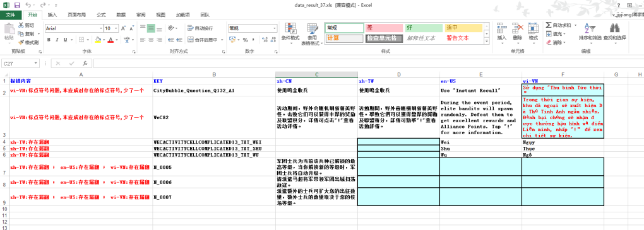The image size is (644, 230).
Task: Click the Insert Function fx icon
Action: pos(85,64)
